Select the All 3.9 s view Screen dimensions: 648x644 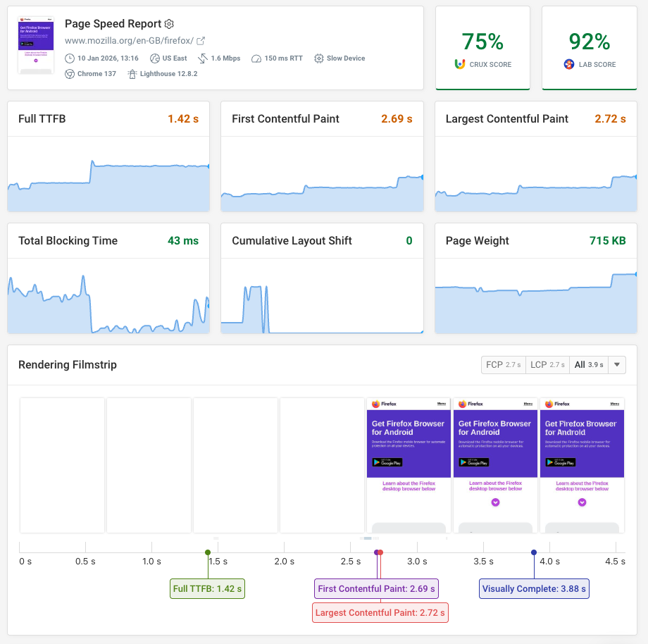587,365
